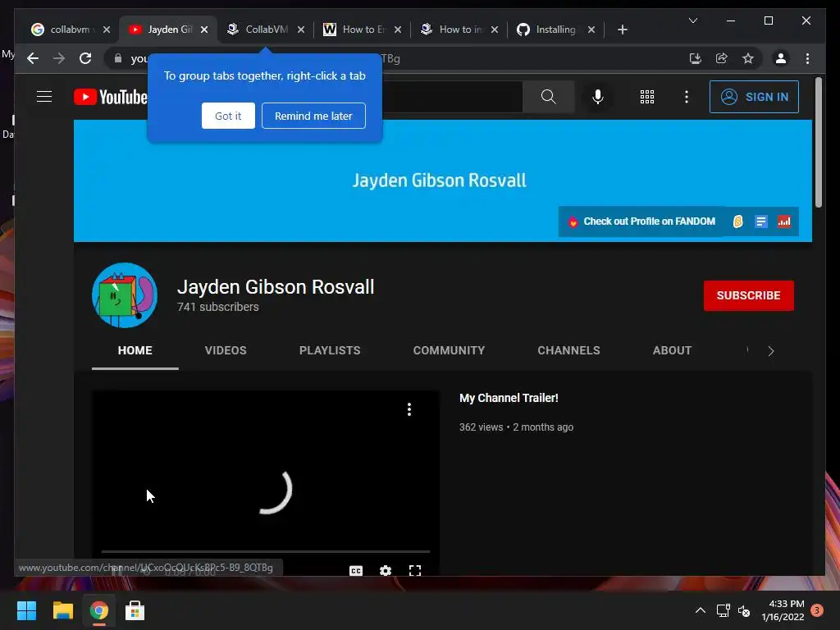
Task: Open the VIDEOS channel tab
Action: point(226,350)
